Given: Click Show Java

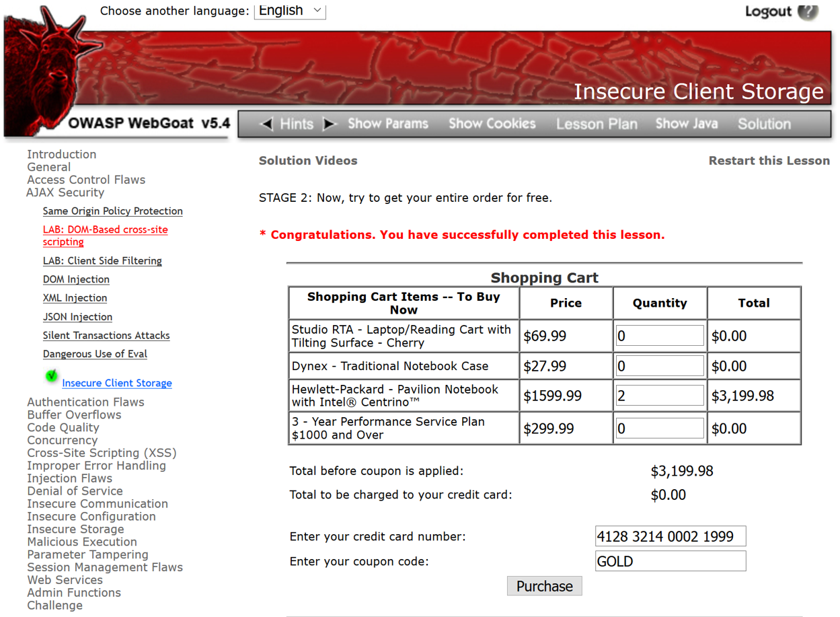Looking at the screenshot, I should click(687, 124).
